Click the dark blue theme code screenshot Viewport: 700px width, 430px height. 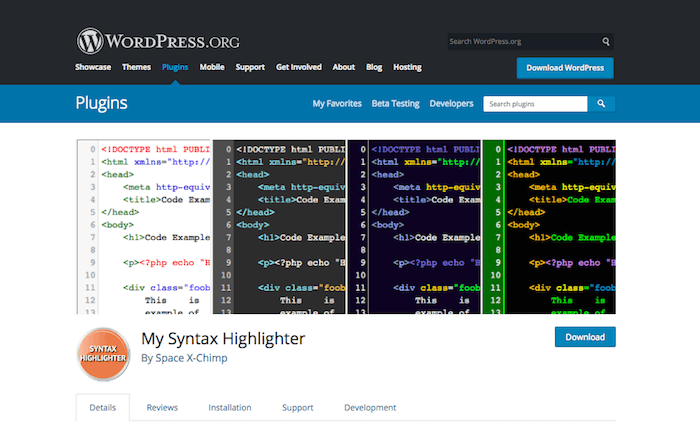(x=414, y=227)
